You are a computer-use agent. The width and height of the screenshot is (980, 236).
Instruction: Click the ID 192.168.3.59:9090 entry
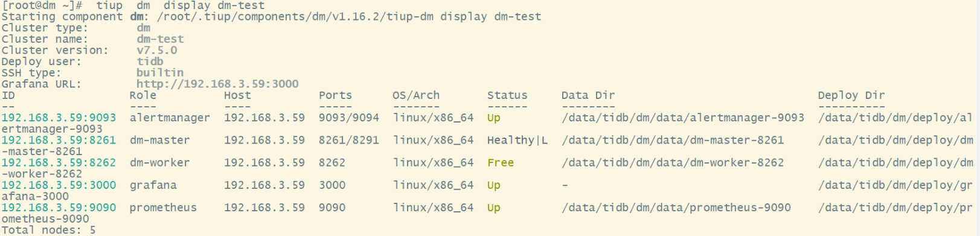[x=59, y=208]
